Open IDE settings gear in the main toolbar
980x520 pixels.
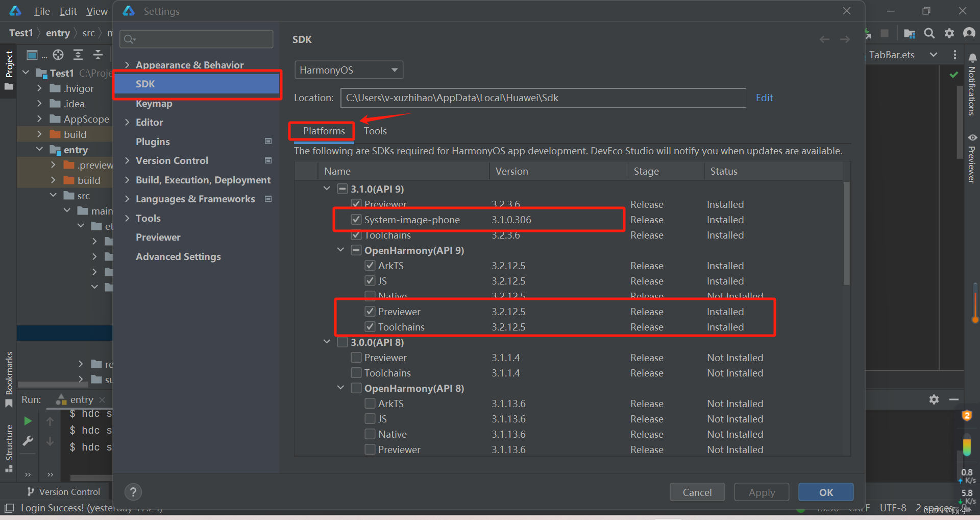point(949,33)
